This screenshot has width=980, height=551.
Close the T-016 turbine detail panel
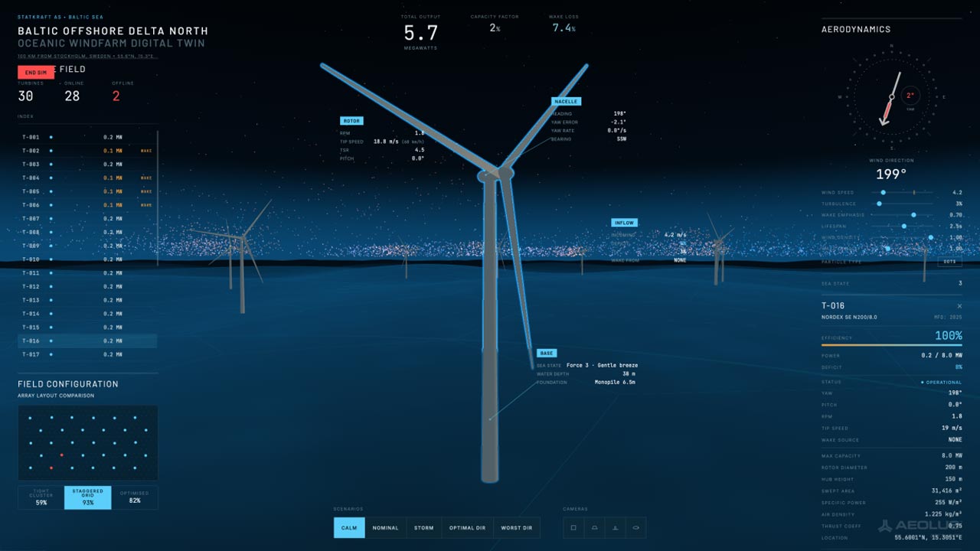click(959, 306)
